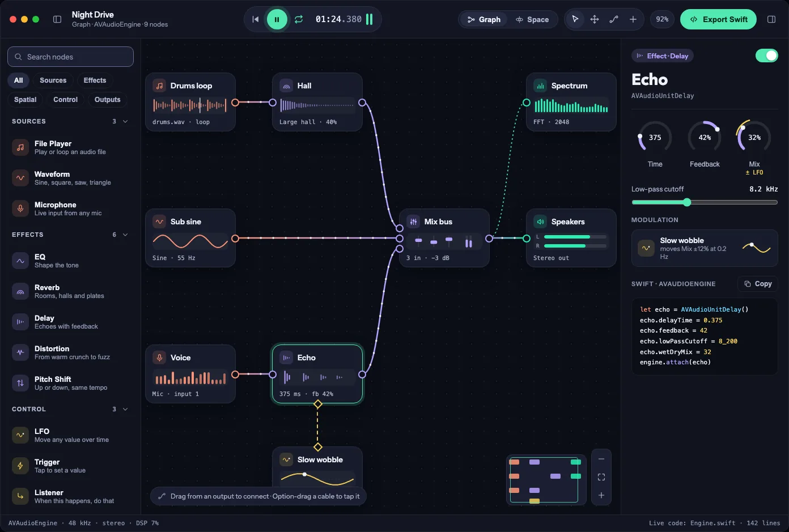Screen dimensions: 789x532
Task: Collapse the EFFECTS section chevron
Action: 125,235
